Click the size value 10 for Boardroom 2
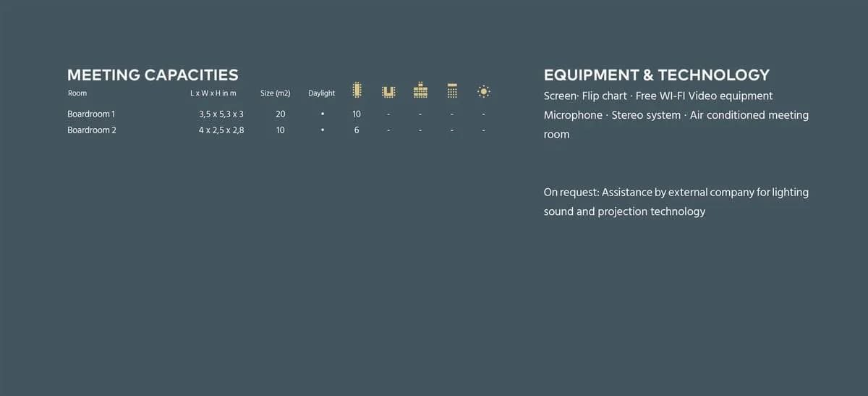868x396 pixels. point(280,130)
